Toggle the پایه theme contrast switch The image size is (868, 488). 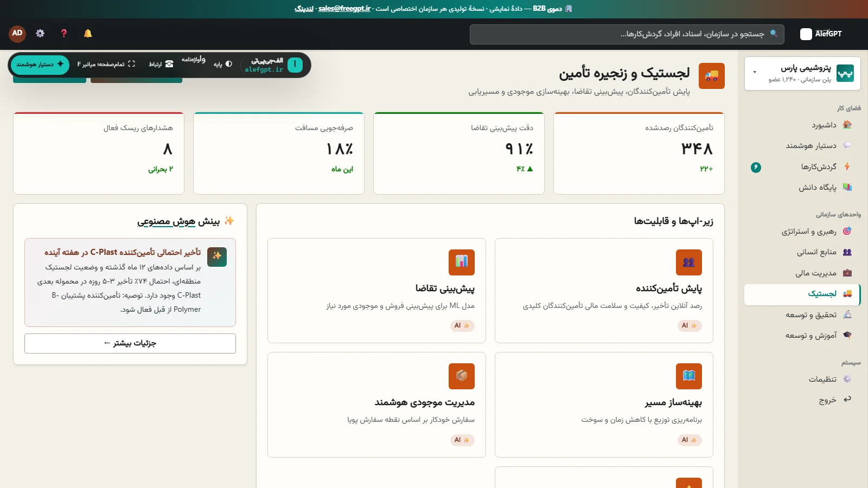click(x=223, y=64)
